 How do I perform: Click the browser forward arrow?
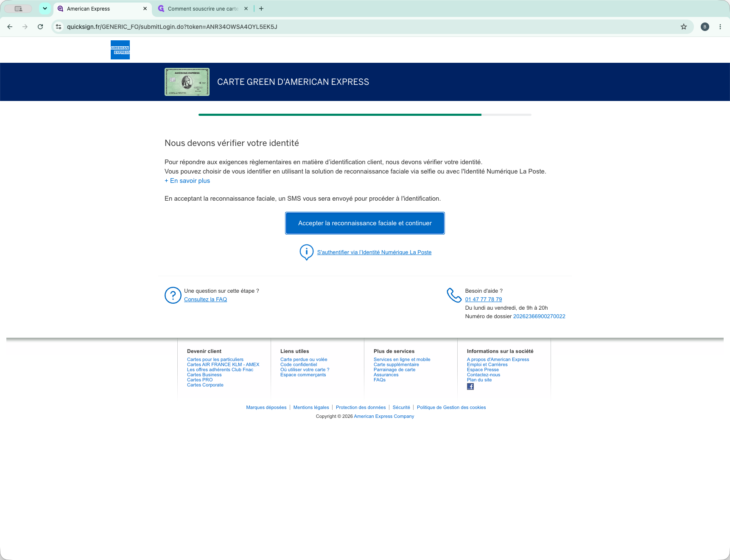tap(25, 27)
